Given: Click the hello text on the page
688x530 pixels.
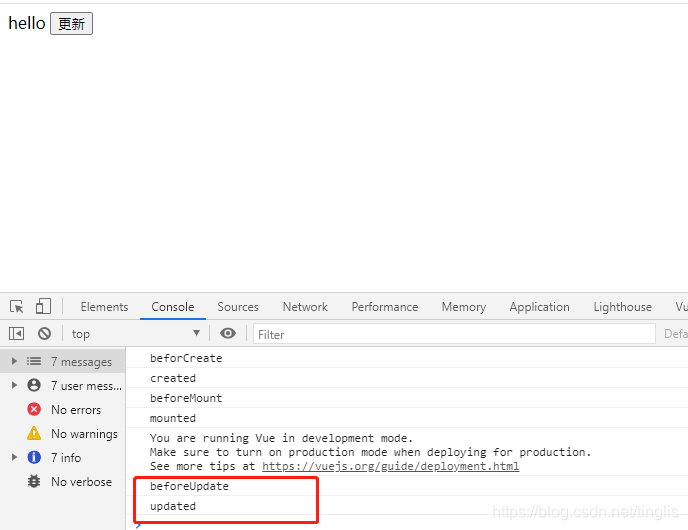Looking at the screenshot, I should pos(27,23).
